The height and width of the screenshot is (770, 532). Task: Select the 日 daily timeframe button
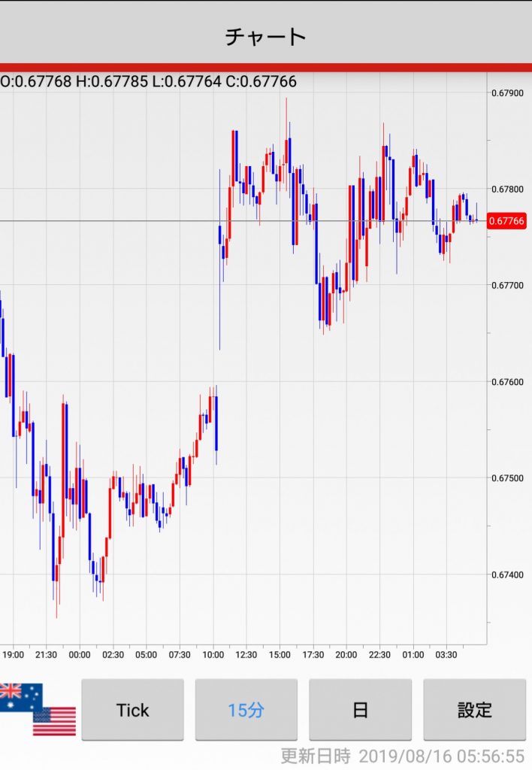tap(360, 710)
